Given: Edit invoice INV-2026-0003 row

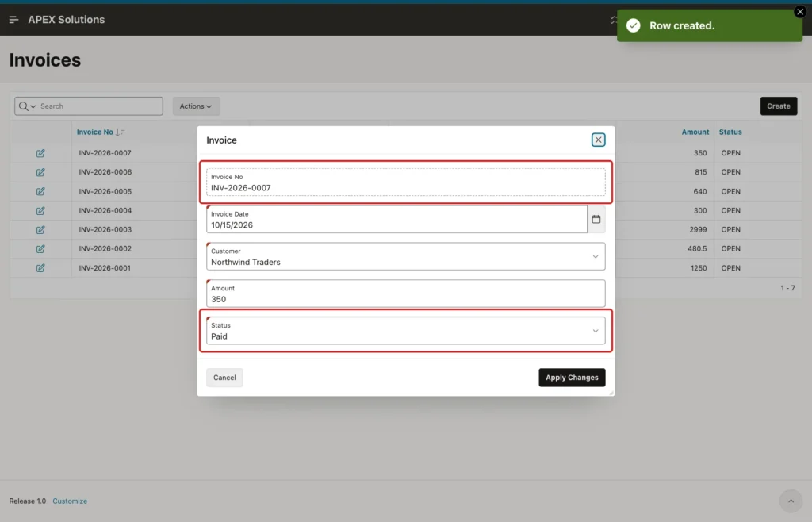Looking at the screenshot, I should tap(40, 230).
